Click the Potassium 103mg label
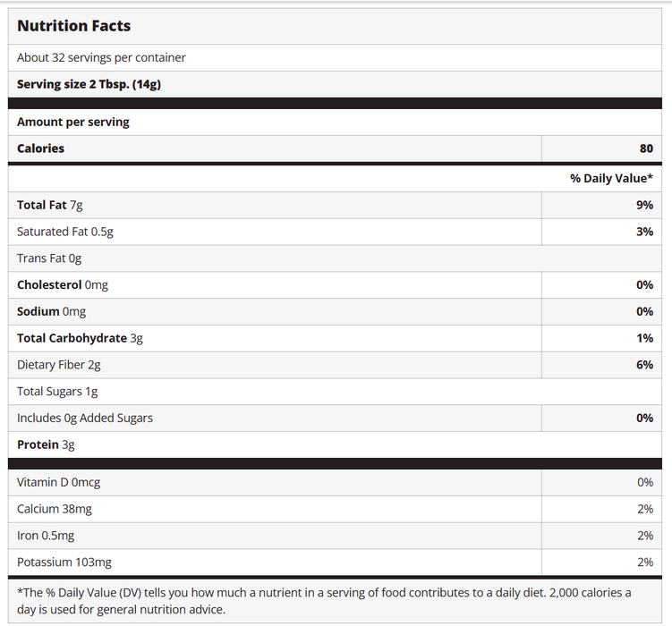The width and height of the screenshot is (672, 626). (x=64, y=562)
